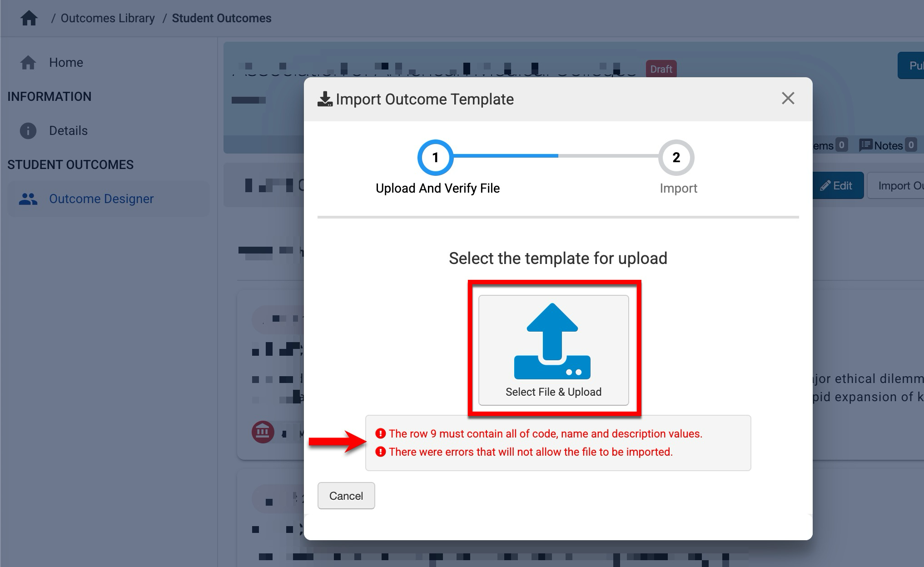The width and height of the screenshot is (924, 567).
Task: Click step 1 Upload And Verify circle
Action: [x=435, y=158]
